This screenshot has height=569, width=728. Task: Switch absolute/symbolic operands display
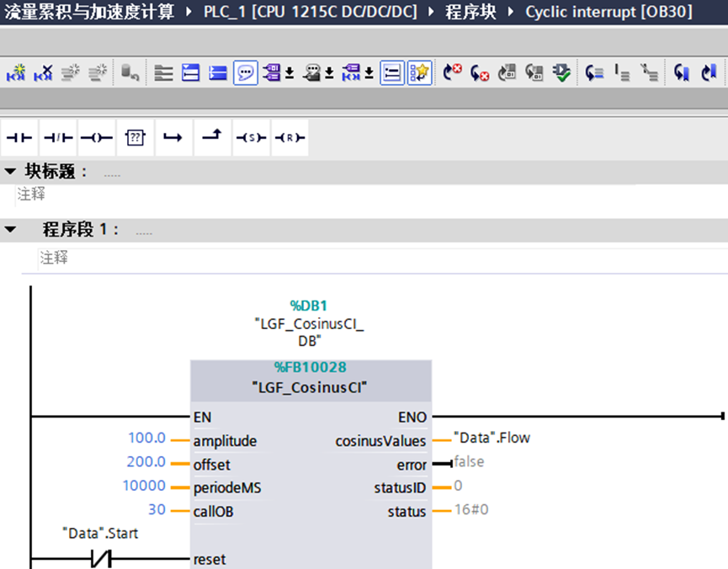[x=272, y=72]
